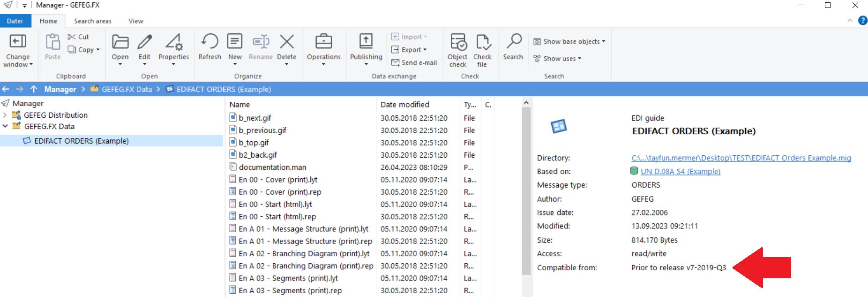The image size is (868, 297).
Task: Select GEFEG Distribution tree item
Action: [x=56, y=115]
